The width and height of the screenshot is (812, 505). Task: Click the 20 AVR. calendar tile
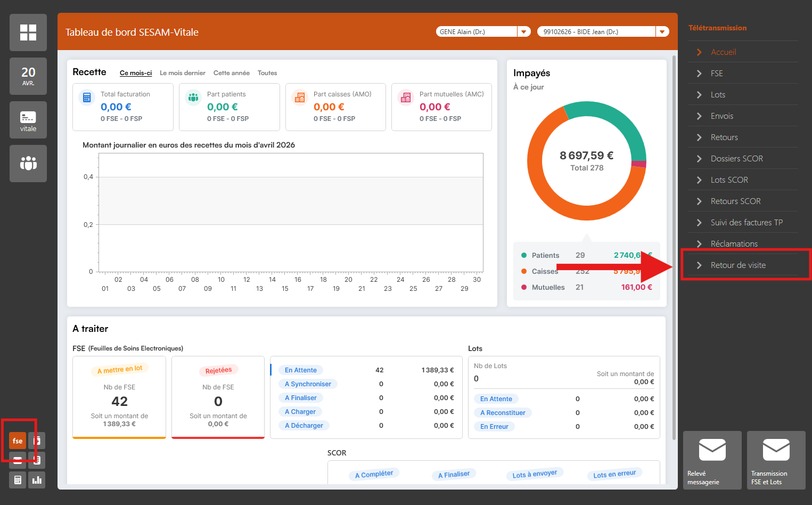pyautogui.click(x=28, y=76)
